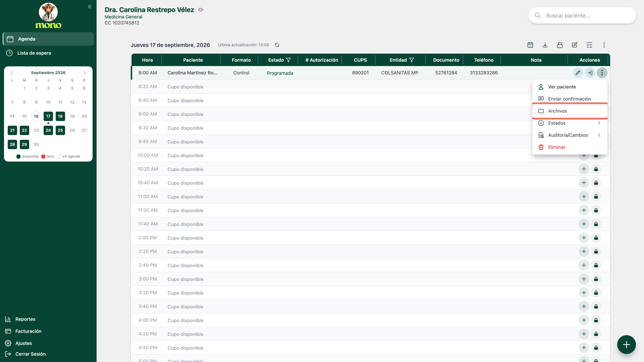
Task: Go to next month in calendar
Action: (x=85, y=73)
